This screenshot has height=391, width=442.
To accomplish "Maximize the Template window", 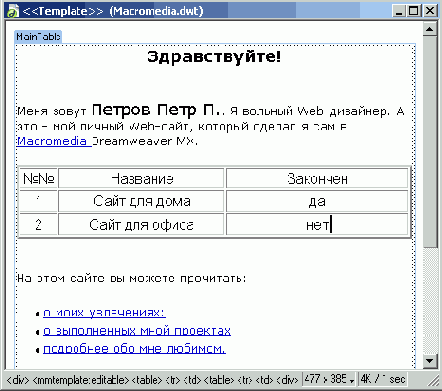I will pos(414,11).
